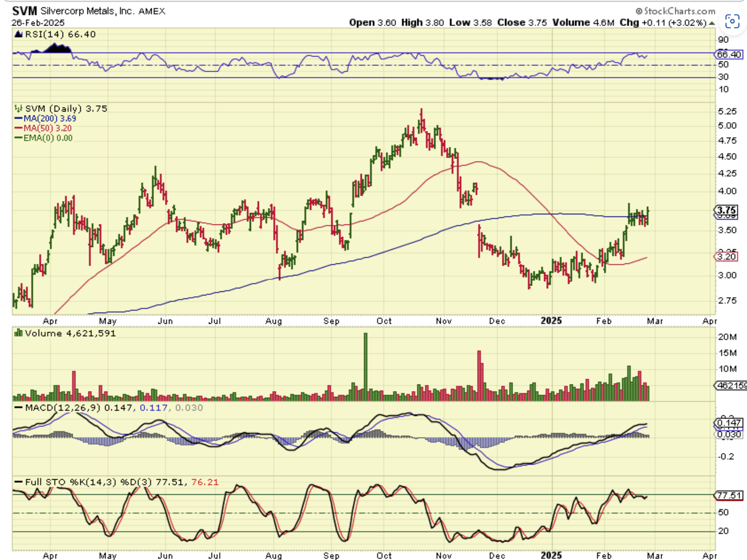Click the green EMA(0) legend line swatch
Image resolution: width=747 pixels, height=560 pixels.
(x=19, y=138)
